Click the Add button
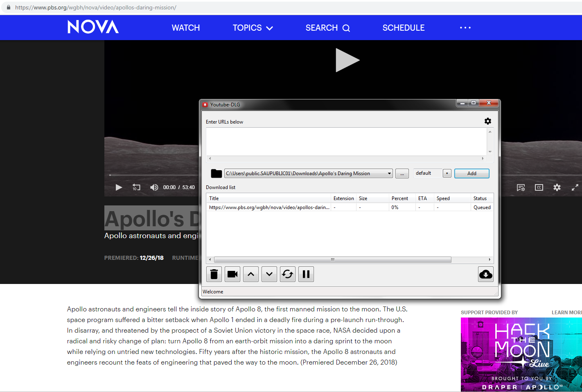The height and width of the screenshot is (392, 582). 472,173
